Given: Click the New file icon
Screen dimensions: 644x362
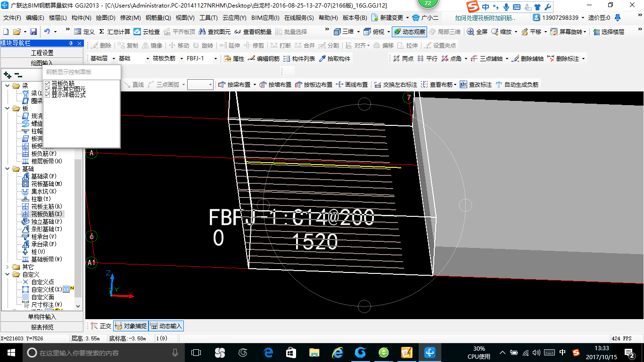Looking at the screenshot, I should pos(6,32).
